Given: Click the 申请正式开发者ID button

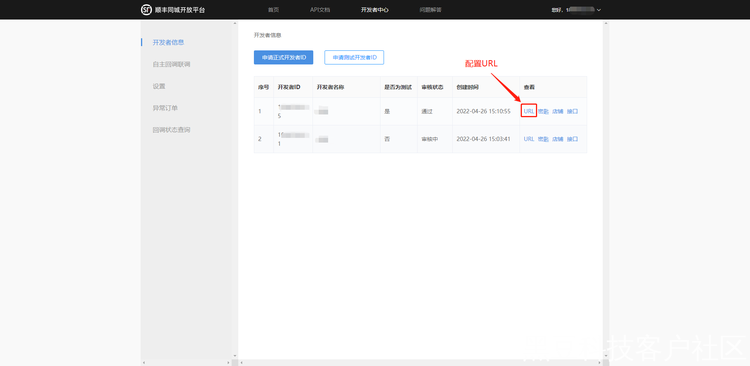Looking at the screenshot, I should 284,57.
